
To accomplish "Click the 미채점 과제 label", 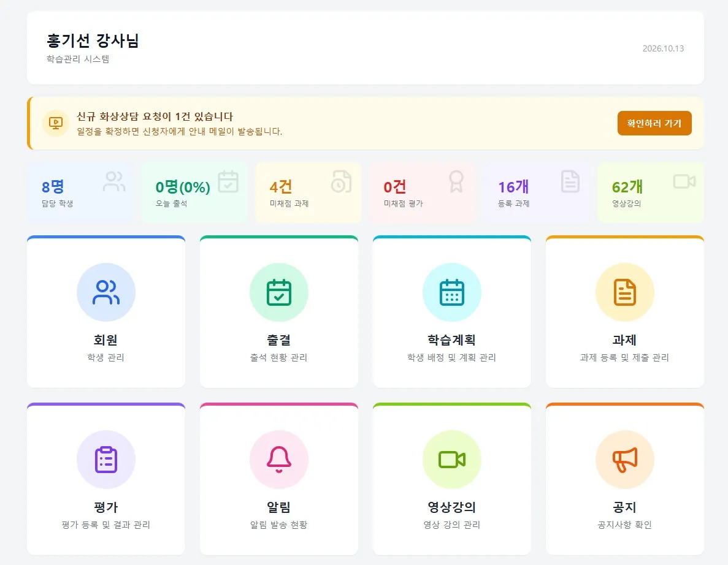I will point(289,203).
